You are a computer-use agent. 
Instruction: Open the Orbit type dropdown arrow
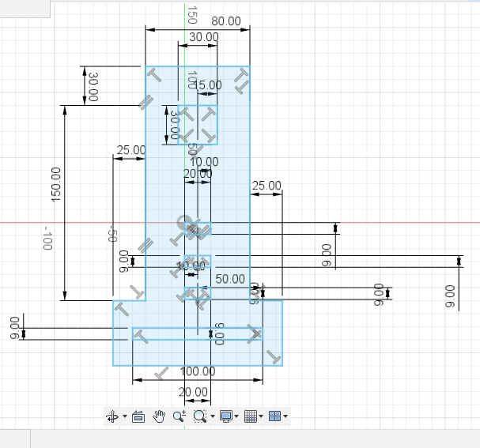(125, 416)
